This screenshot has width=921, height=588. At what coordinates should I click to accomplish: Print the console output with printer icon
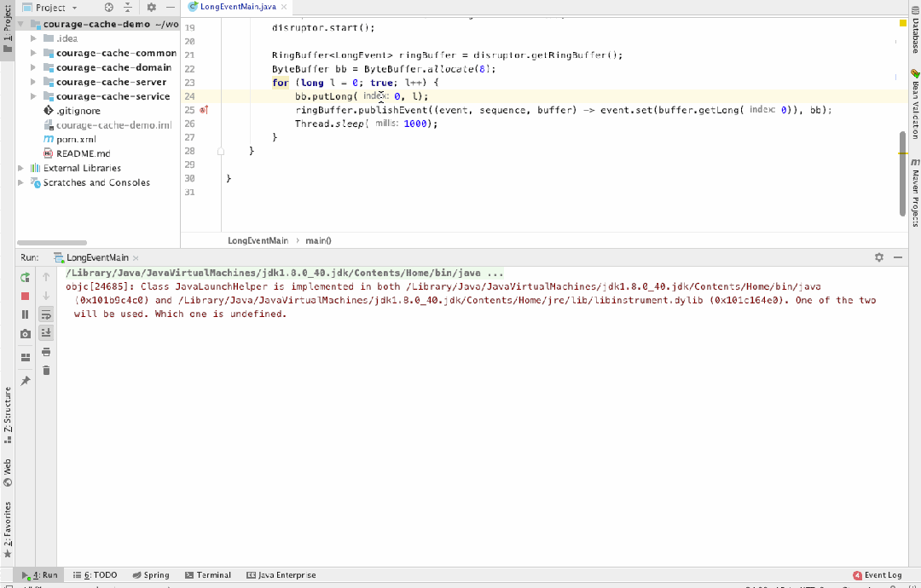[46, 352]
